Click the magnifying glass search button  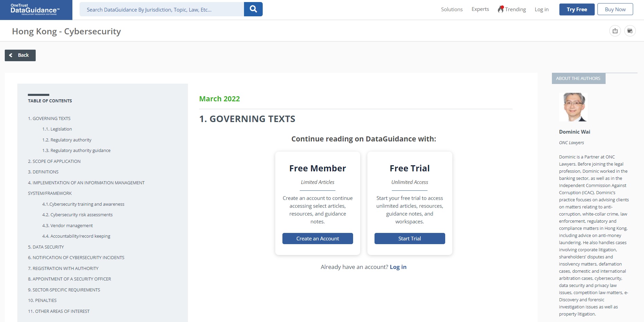(253, 9)
